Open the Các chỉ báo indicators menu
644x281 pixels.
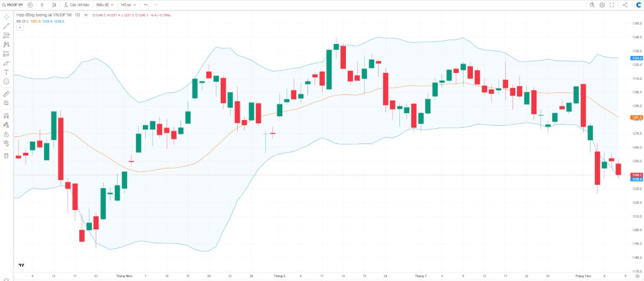tap(77, 5)
